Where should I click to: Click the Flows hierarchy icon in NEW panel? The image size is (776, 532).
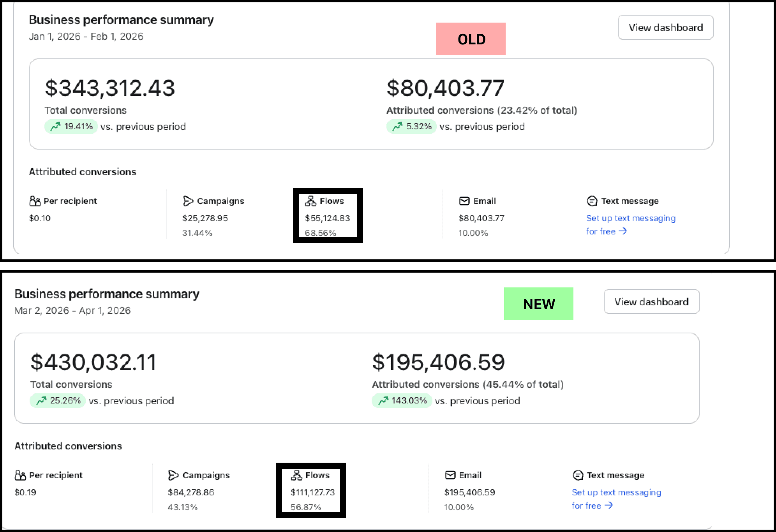(296, 475)
